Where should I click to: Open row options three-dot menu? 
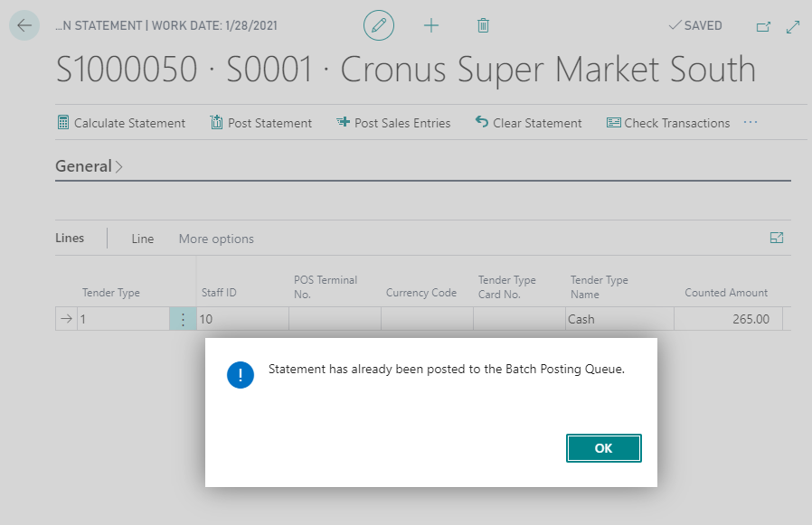click(183, 319)
